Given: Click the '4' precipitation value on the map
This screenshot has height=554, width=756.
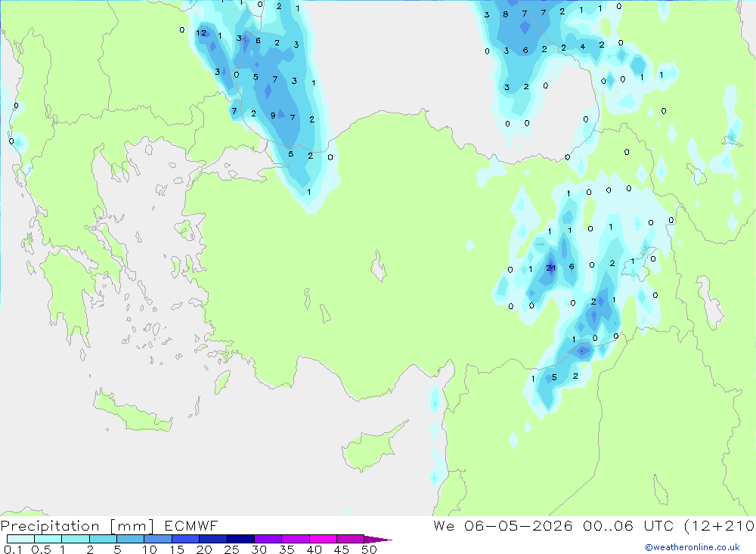Looking at the screenshot, I should click(x=582, y=47).
